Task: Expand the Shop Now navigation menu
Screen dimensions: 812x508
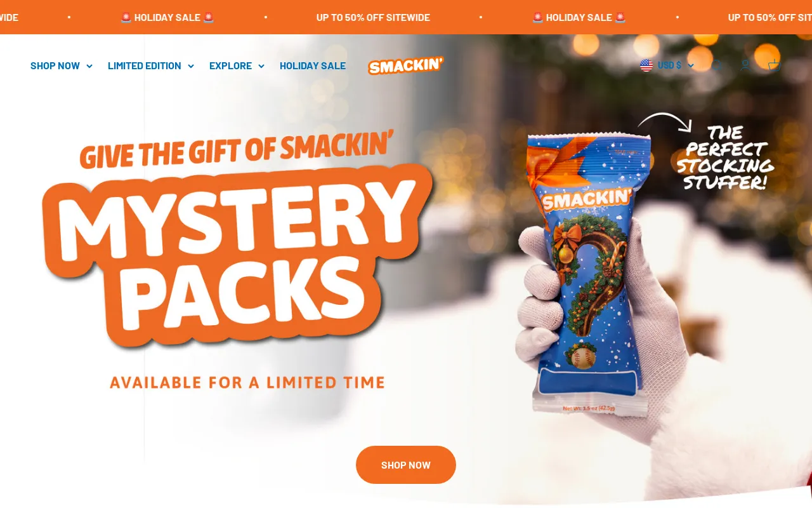Action: point(62,66)
